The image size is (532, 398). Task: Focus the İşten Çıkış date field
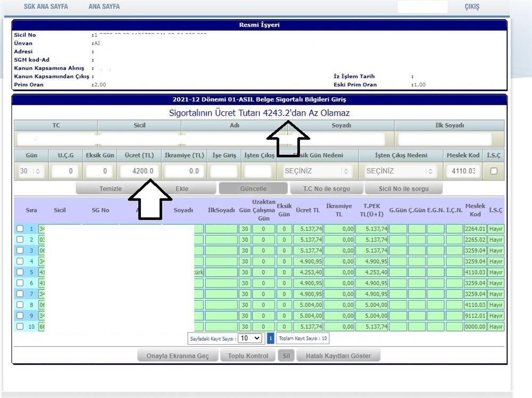[258, 171]
